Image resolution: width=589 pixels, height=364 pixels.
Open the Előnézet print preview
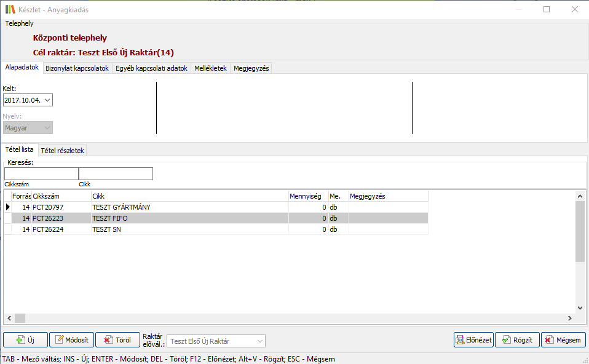click(473, 340)
